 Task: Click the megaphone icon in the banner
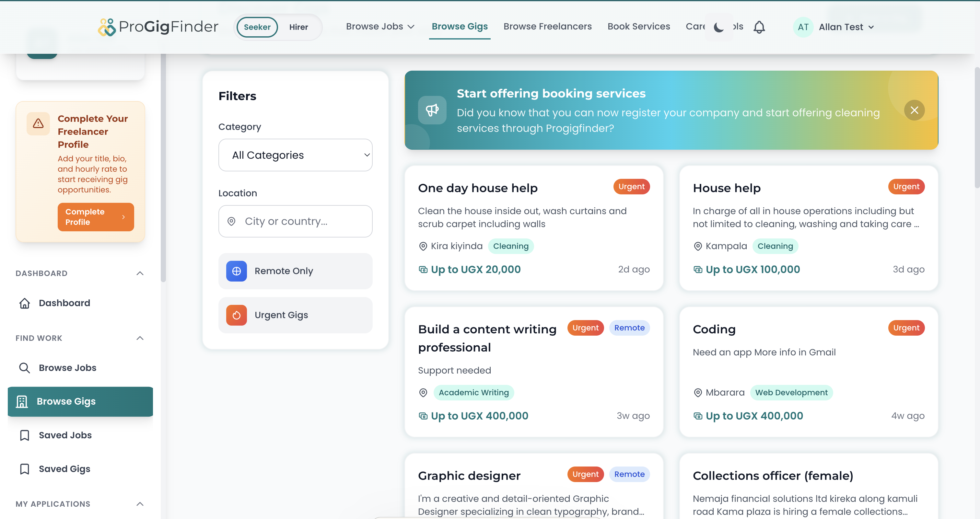432,110
